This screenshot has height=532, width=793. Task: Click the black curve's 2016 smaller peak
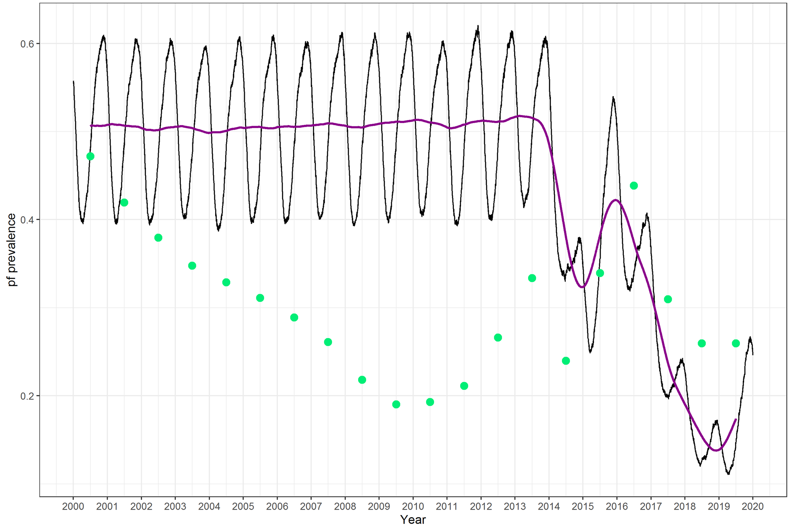pos(612,97)
